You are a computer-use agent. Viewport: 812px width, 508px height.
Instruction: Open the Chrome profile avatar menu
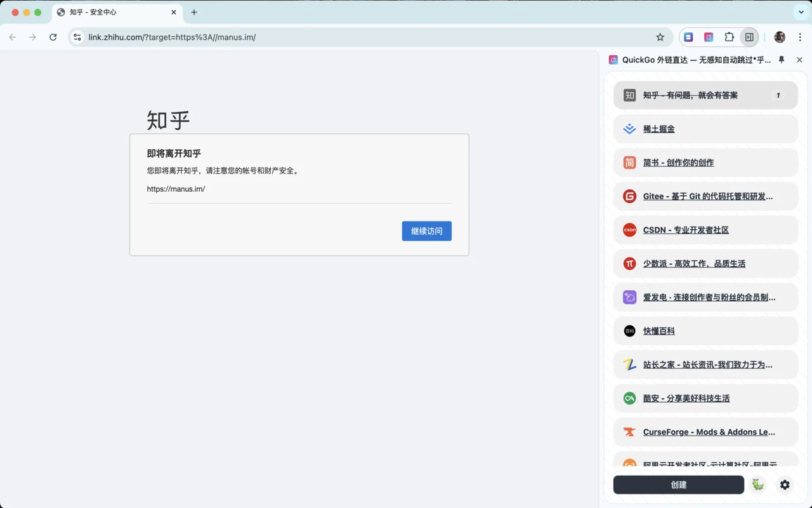(x=780, y=37)
